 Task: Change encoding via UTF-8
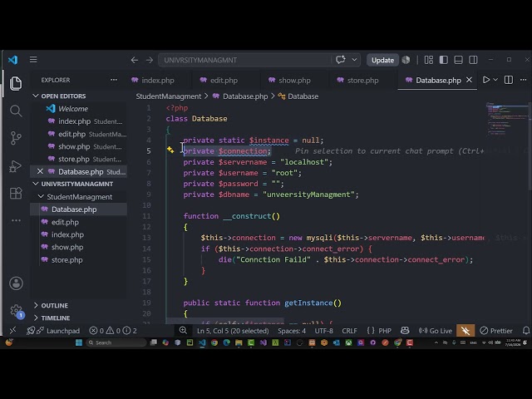[x=323, y=331]
